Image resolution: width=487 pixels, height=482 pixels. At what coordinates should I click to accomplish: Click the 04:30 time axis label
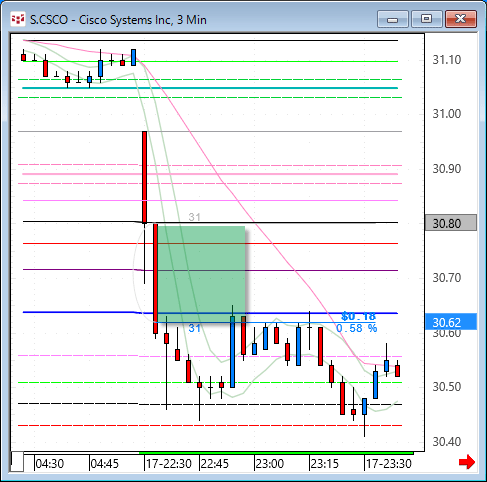[50, 463]
